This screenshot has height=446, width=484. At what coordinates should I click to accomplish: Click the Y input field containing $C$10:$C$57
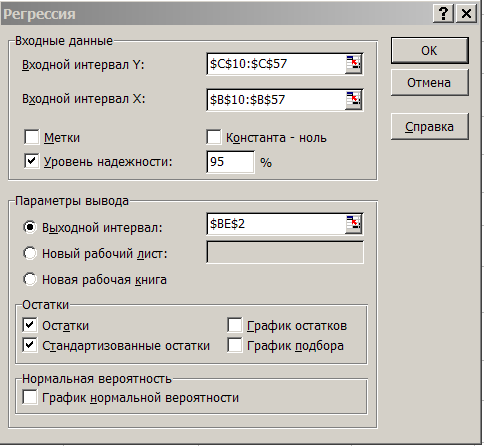tap(276, 64)
